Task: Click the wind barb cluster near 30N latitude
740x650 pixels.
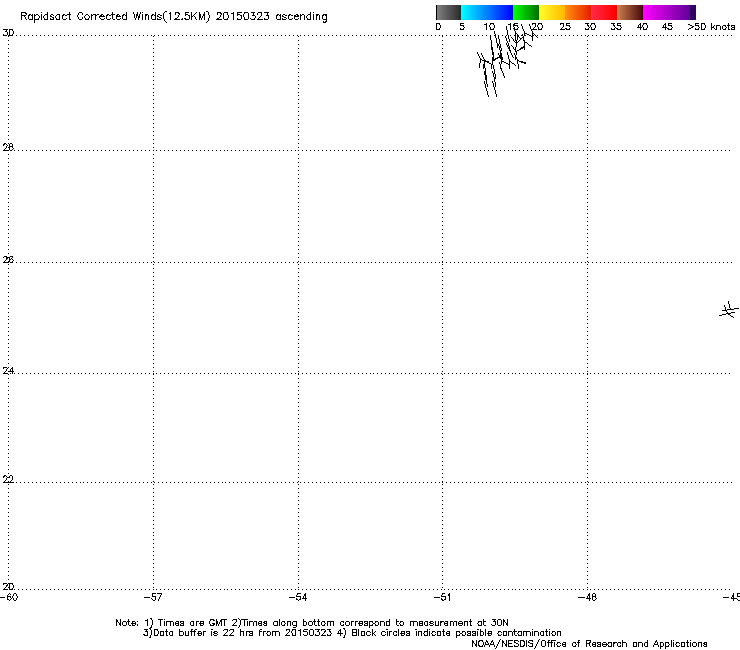Action: pyautogui.click(x=507, y=60)
